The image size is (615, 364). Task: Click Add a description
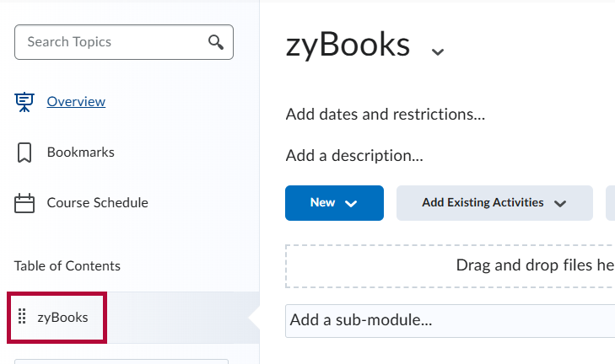(354, 156)
